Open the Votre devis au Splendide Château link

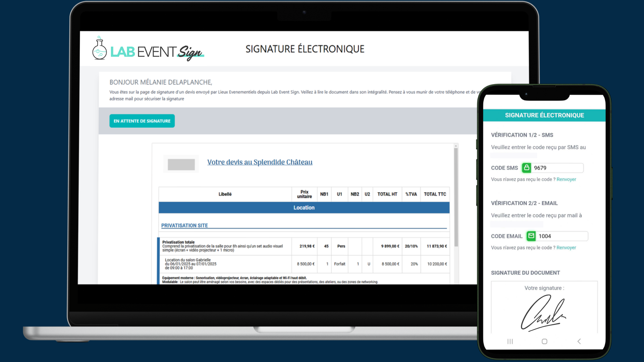tap(260, 162)
